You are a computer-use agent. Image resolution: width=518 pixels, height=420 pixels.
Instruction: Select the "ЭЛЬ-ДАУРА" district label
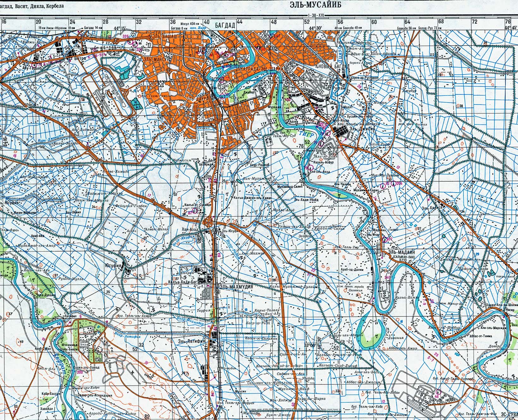click(197, 99)
